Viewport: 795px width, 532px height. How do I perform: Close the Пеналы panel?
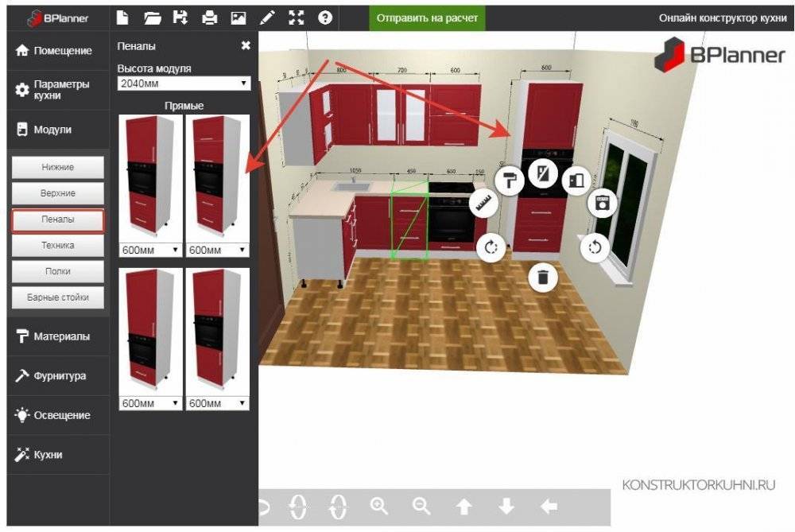point(246,46)
